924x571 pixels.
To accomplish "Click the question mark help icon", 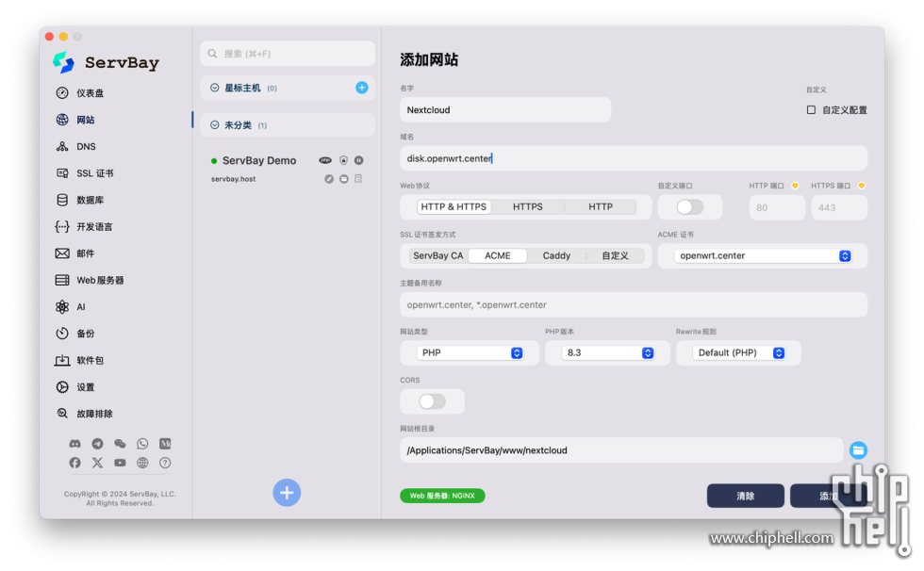I will pyautogui.click(x=165, y=463).
